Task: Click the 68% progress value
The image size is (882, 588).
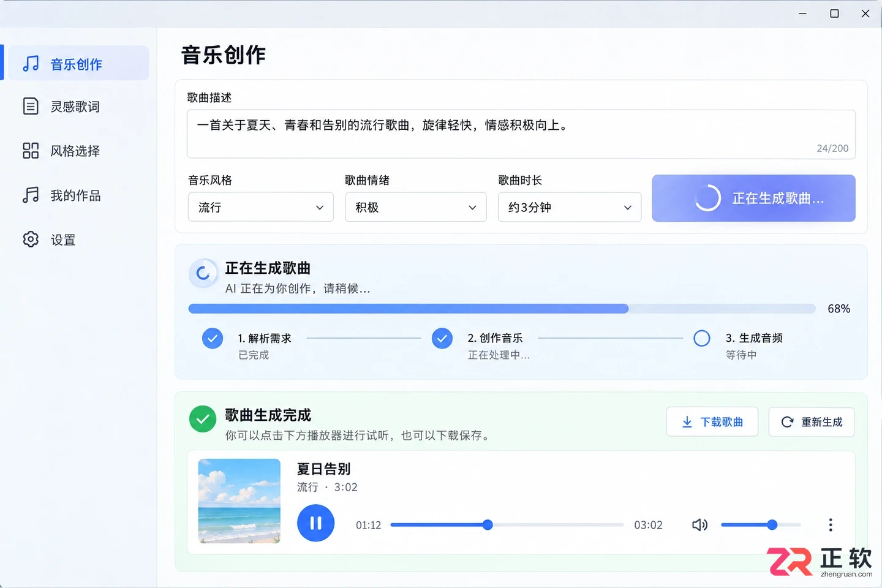Action: tap(839, 309)
